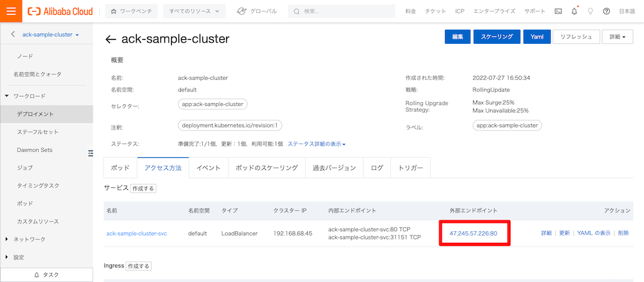Switch to the ログ tab
The image size is (644, 282).
tap(377, 168)
